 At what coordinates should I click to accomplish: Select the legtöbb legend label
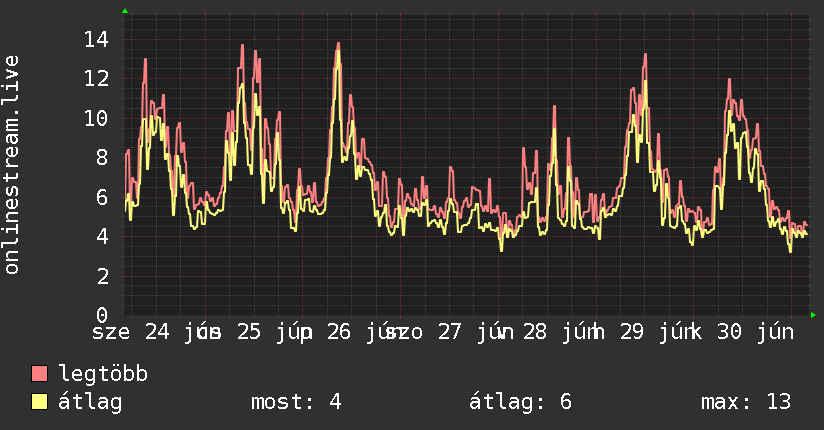103,374
